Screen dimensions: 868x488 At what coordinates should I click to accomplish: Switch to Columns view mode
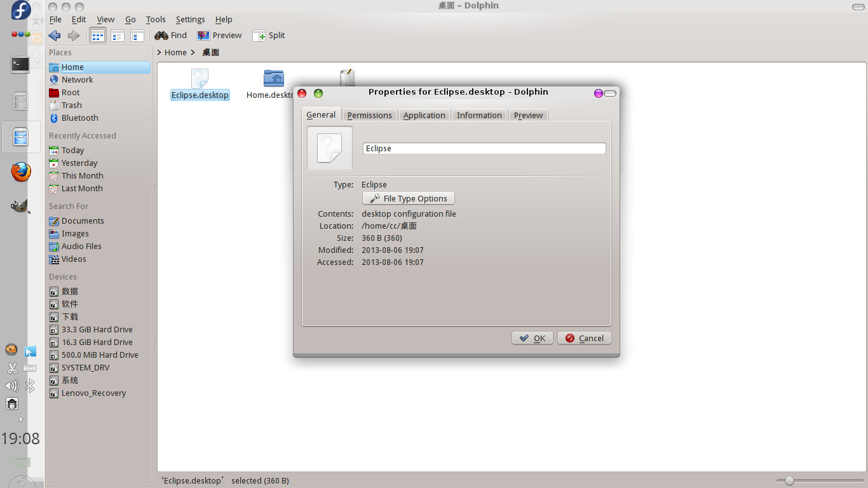(x=137, y=36)
